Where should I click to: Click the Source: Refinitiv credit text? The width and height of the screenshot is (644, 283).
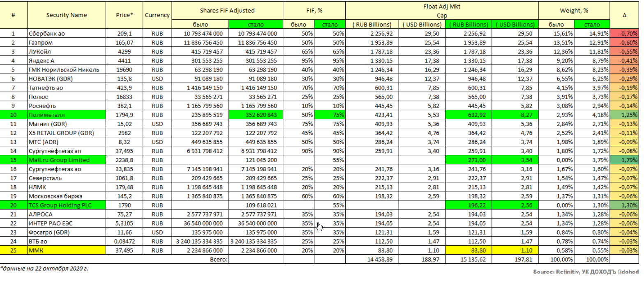point(586,272)
